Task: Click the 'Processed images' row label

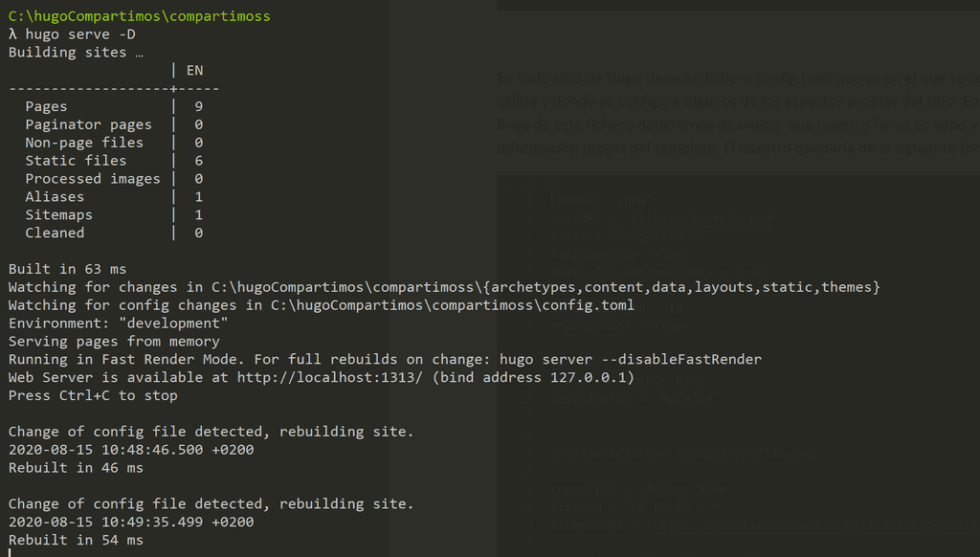Action: [x=93, y=179]
